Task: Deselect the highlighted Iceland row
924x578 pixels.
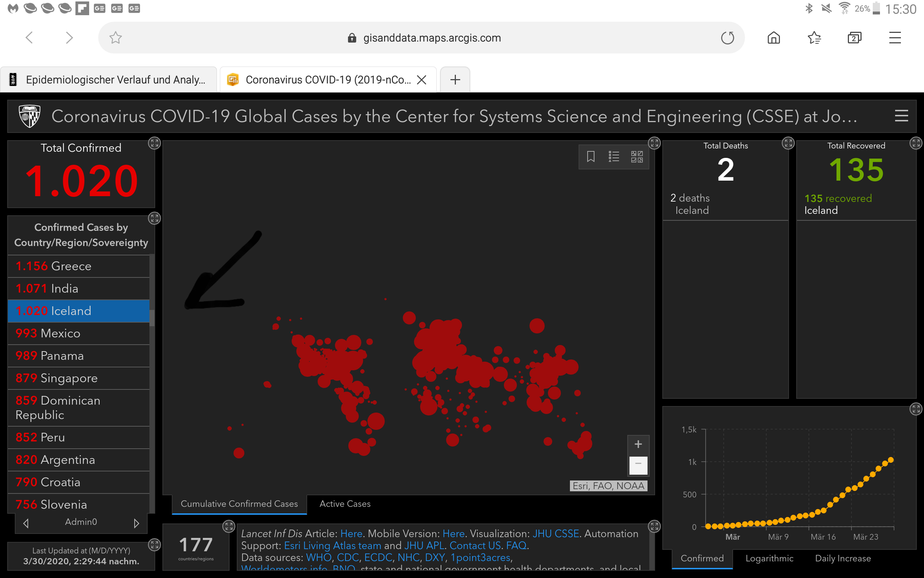Action: pyautogui.click(x=78, y=311)
